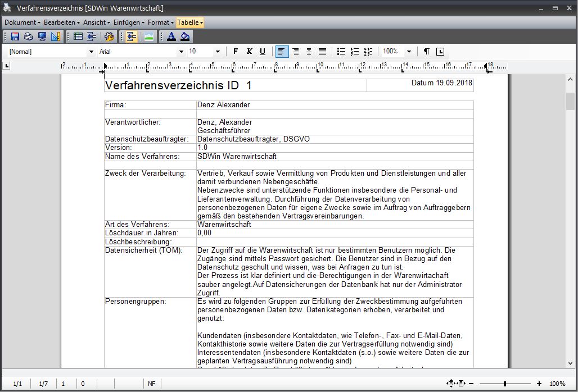Click the scroll down arrow
Viewport: 578px width, 392px height.
(570, 363)
